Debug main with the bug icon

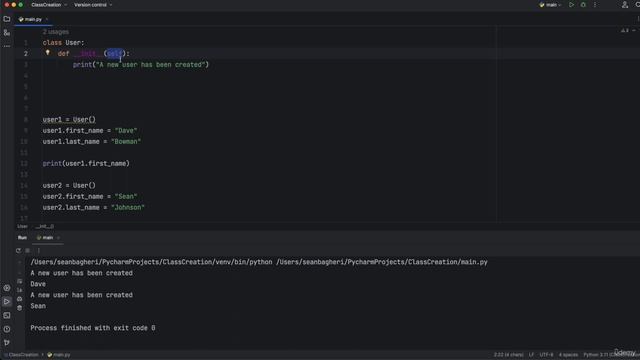pos(583,5)
